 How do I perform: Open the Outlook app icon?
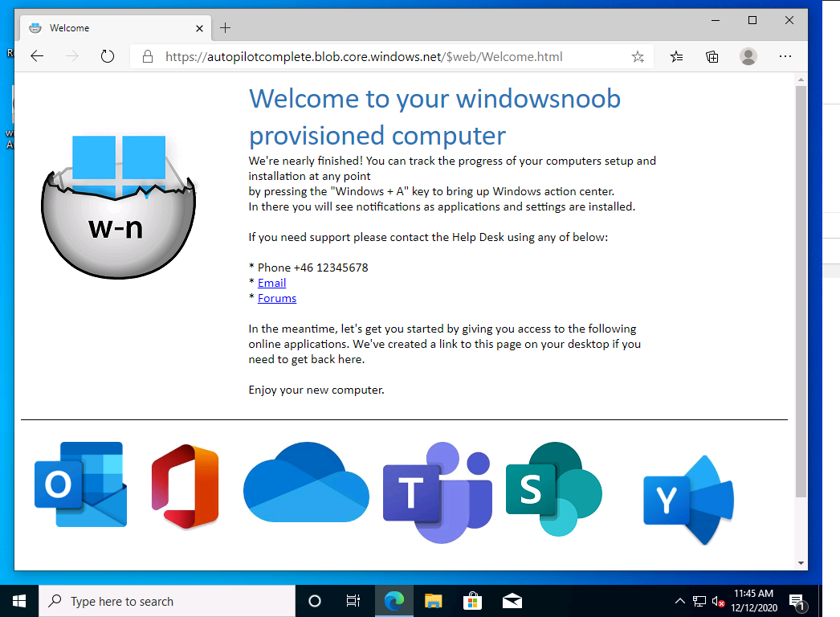click(x=81, y=484)
